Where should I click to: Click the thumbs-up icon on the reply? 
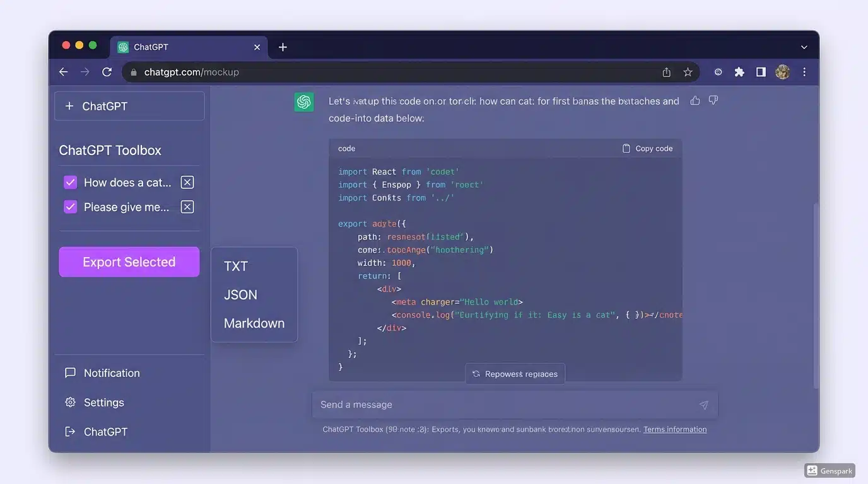pyautogui.click(x=695, y=100)
